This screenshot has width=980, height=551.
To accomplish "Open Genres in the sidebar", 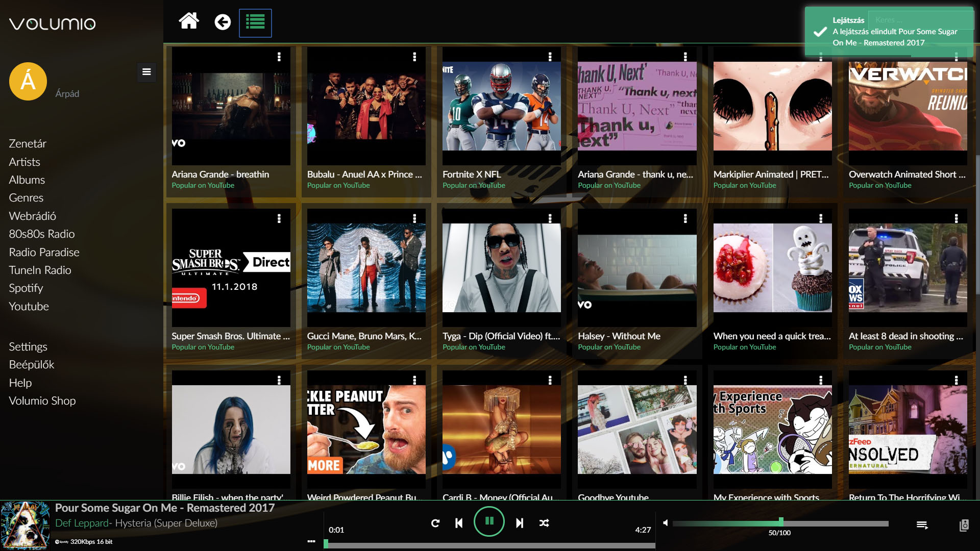I will point(26,197).
